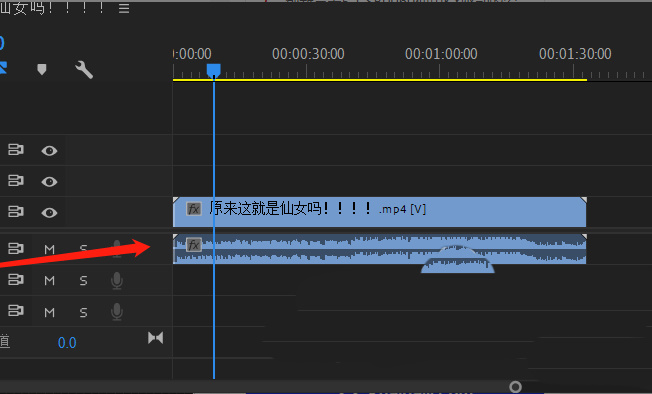The image size is (652, 394).
Task: Toggle sync lock on the third audio track
Action: (x=16, y=311)
